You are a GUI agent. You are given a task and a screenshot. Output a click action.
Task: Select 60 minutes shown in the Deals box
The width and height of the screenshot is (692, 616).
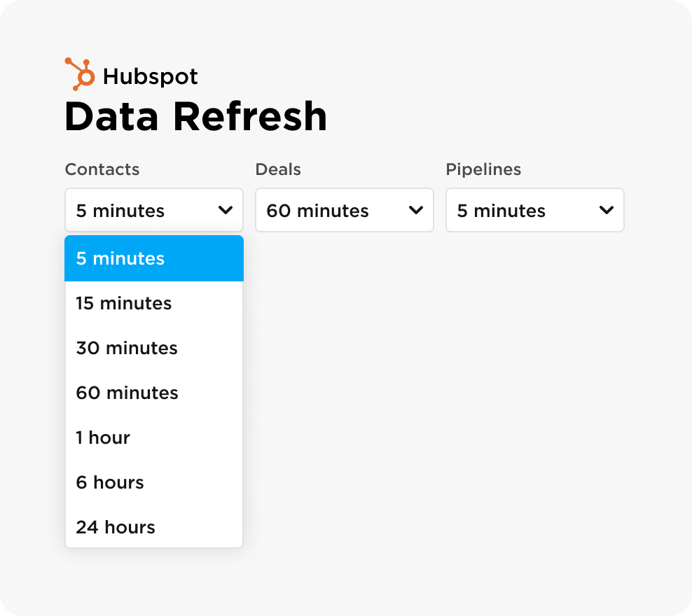317,210
